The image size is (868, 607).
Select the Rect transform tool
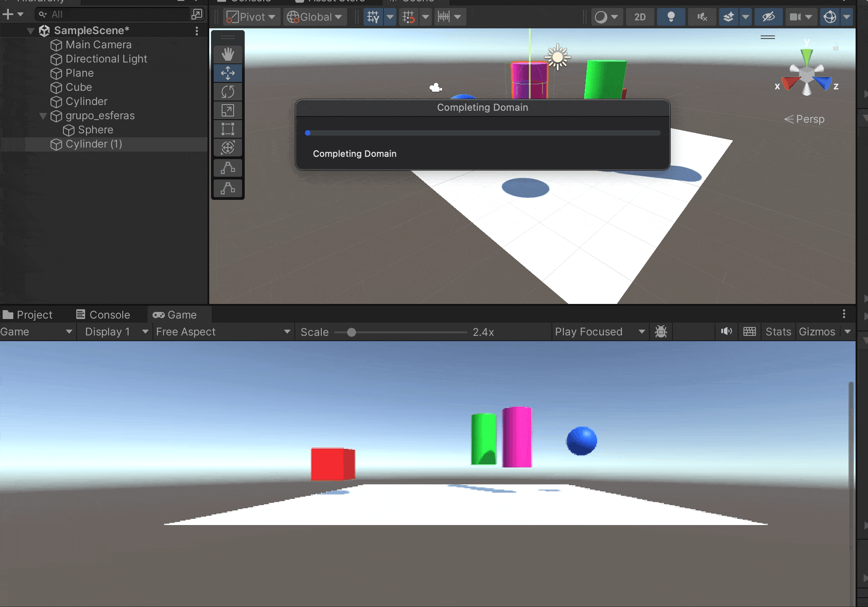(228, 129)
